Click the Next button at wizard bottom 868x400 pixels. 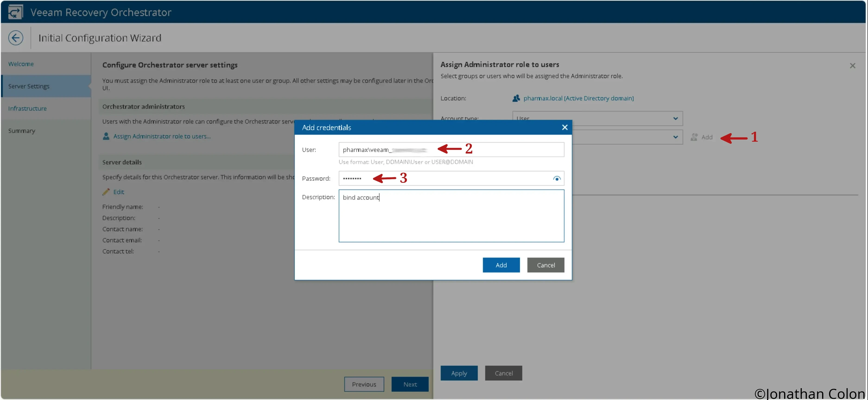click(x=410, y=384)
